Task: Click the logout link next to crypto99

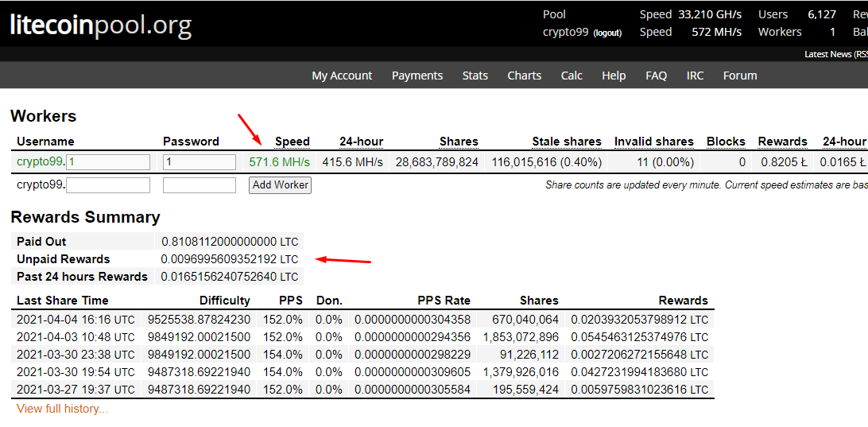Action: click(x=607, y=33)
